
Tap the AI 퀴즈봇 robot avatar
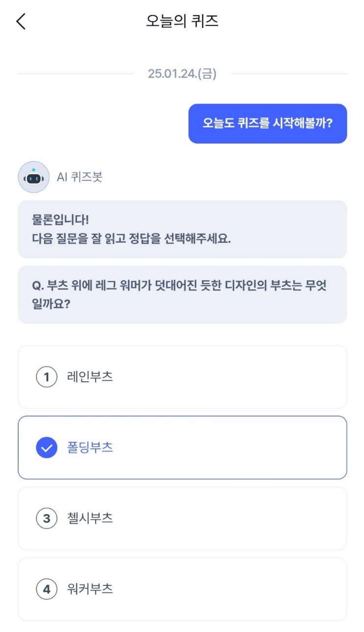(33, 177)
